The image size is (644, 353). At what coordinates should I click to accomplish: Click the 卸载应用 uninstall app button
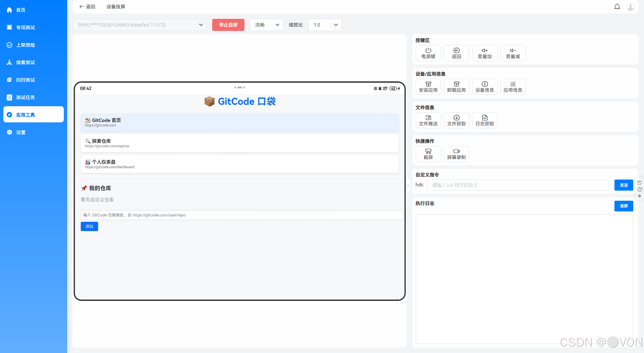point(457,87)
